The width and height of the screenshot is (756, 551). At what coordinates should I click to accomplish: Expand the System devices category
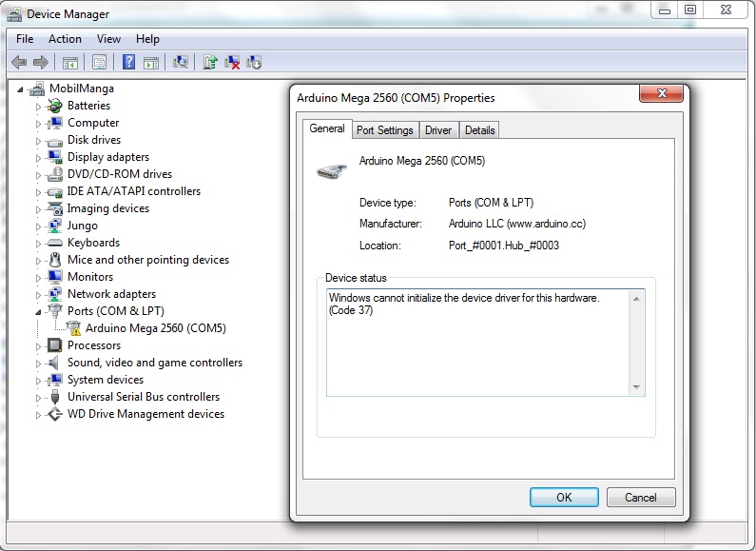[39, 381]
